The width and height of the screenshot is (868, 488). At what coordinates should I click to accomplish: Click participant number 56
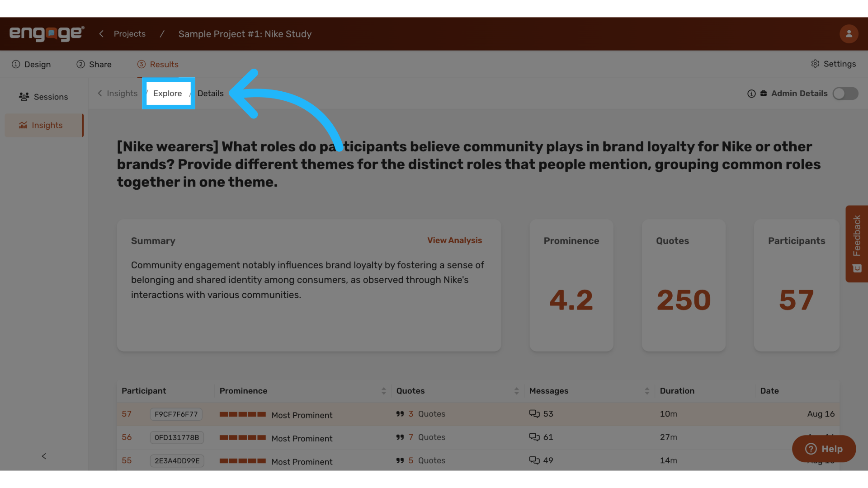127,437
